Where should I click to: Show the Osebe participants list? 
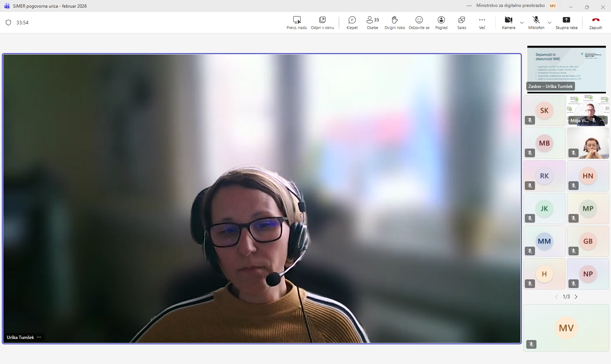[372, 23]
